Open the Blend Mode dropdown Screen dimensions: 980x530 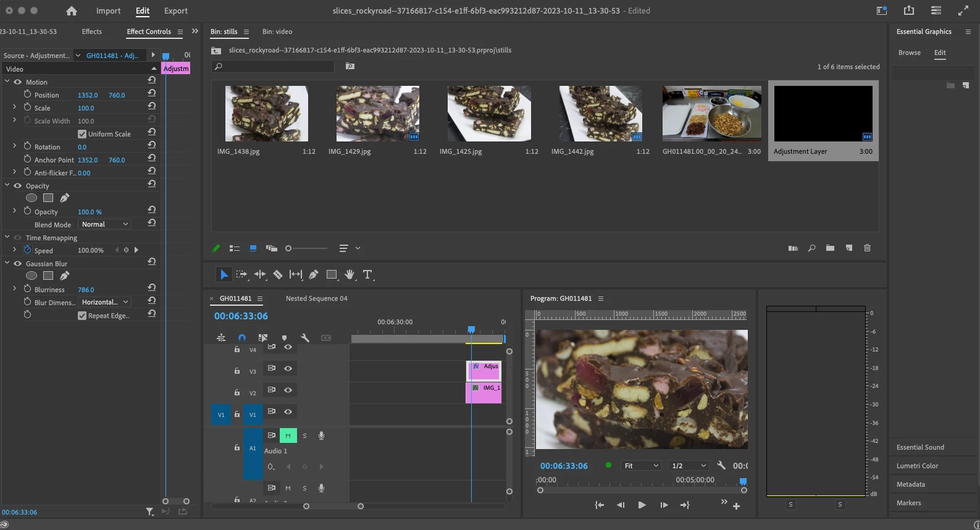[105, 224]
